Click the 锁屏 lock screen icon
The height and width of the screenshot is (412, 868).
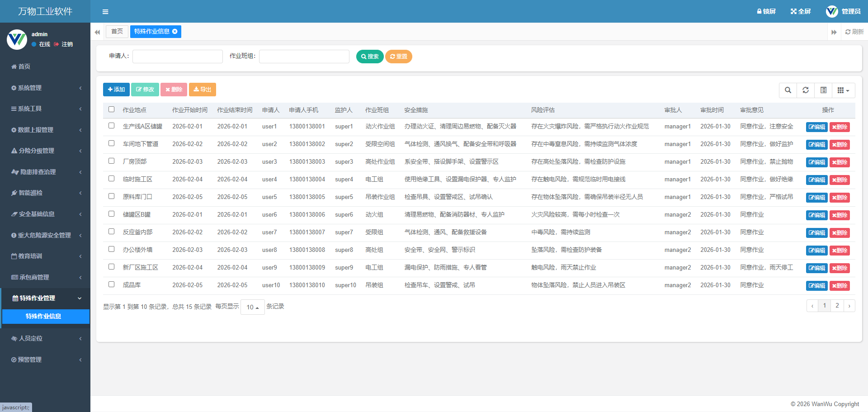[759, 11]
